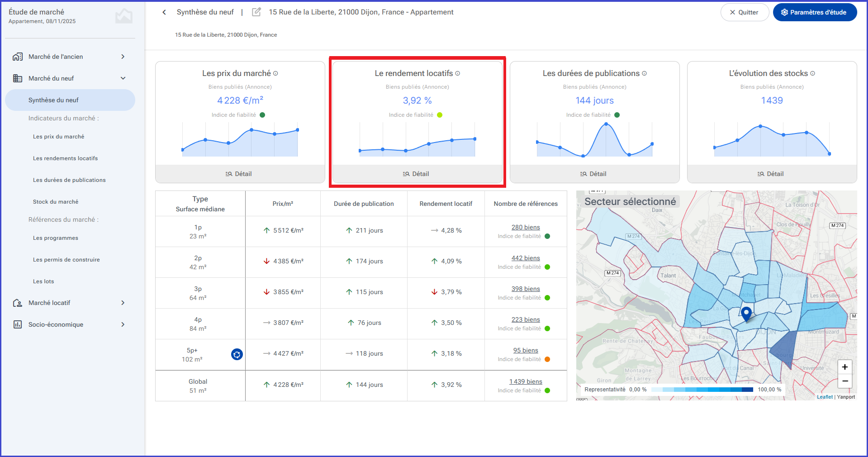Click info icon next to L'évolution des stocks

[812, 73]
